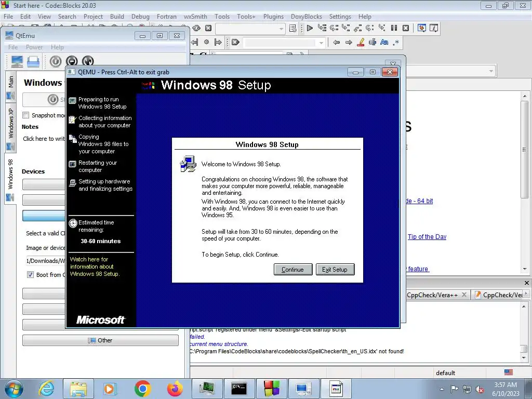Image resolution: width=532 pixels, height=399 pixels.
Task: Click the Jump forward arrow icon
Action: pyautogui.click(x=349, y=43)
